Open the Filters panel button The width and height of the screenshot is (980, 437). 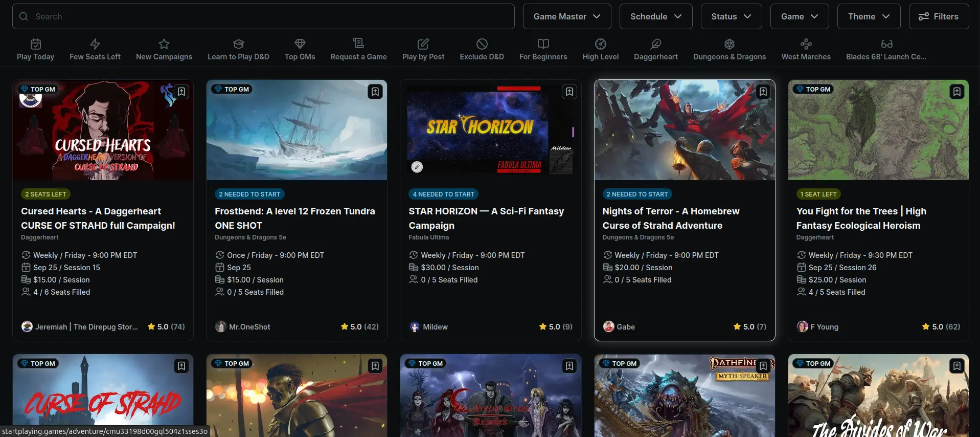point(939,16)
